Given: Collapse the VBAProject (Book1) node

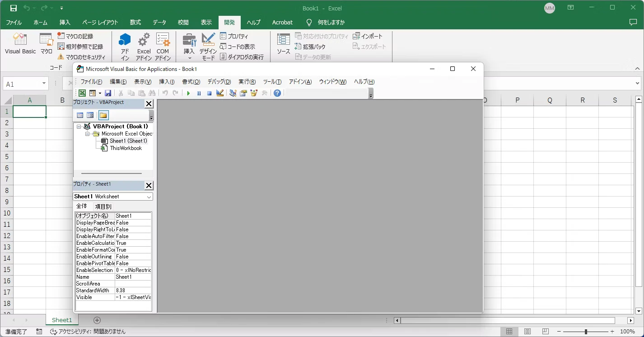Looking at the screenshot, I should click(x=79, y=127).
